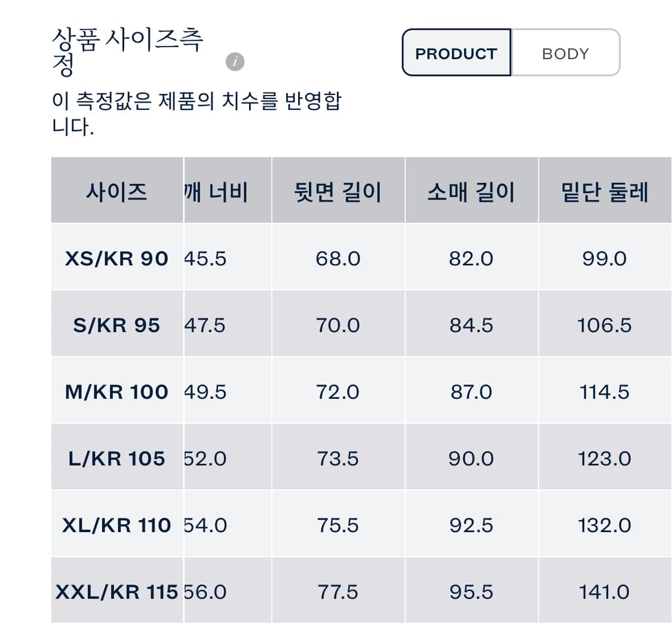
Task: Choose the M/KR 100 size
Action: [117, 392]
